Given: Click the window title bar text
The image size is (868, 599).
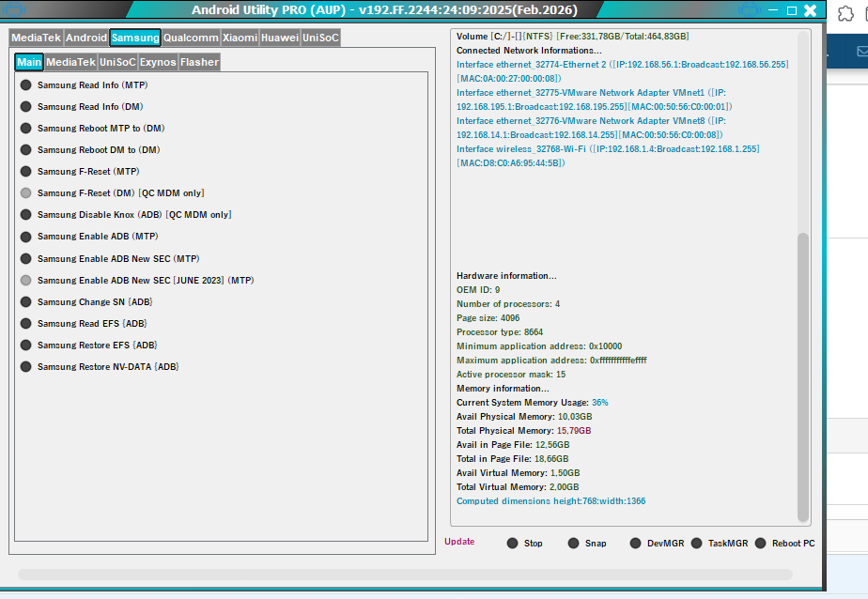Looking at the screenshot, I should coord(384,10).
